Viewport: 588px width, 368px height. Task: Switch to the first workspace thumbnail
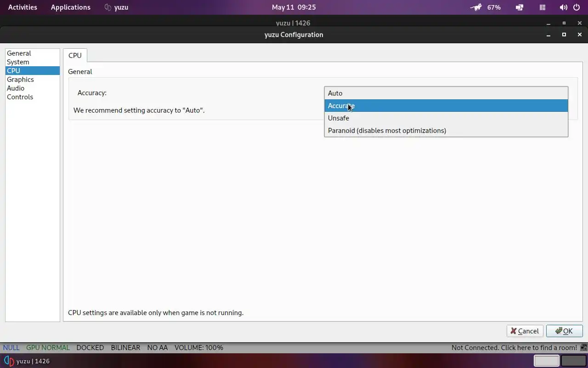click(546, 361)
